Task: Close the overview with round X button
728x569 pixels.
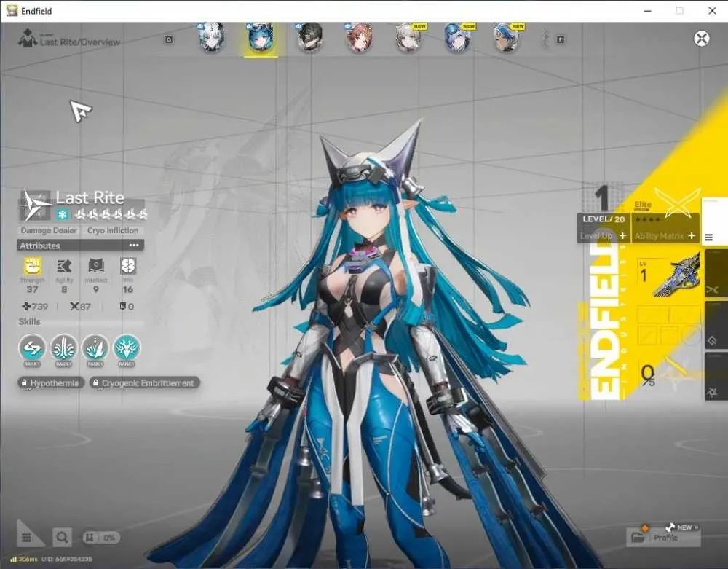Action: click(702, 38)
